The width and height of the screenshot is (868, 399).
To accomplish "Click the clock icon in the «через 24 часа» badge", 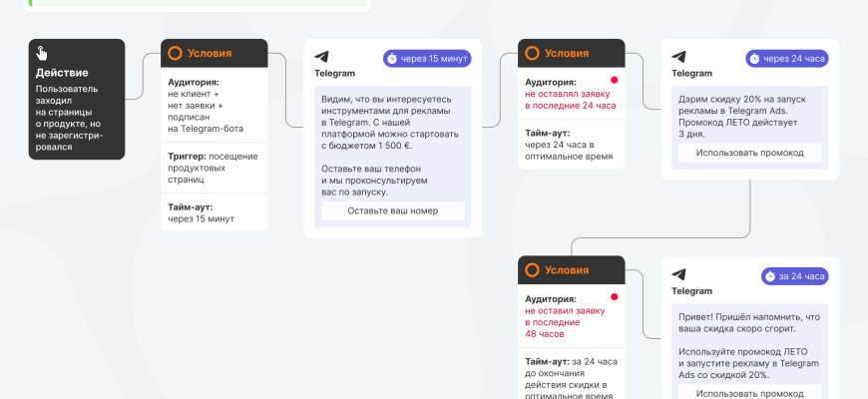I will point(754,58).
